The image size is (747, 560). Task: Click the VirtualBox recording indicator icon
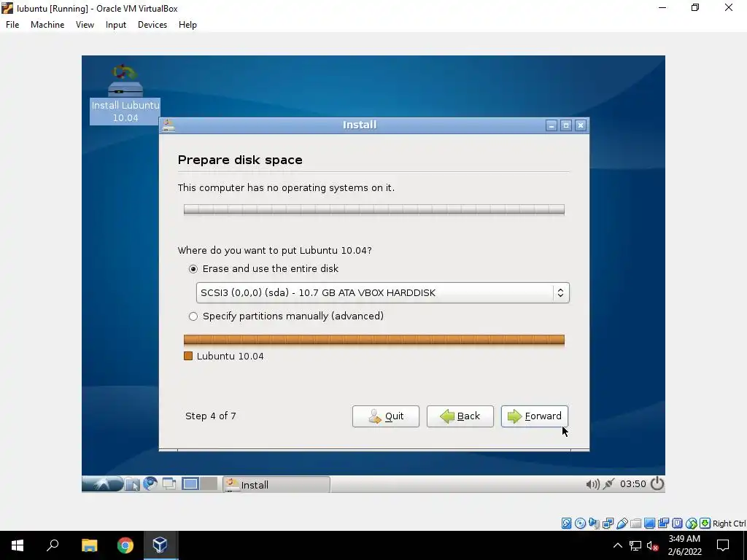click(x=663, y=524)
